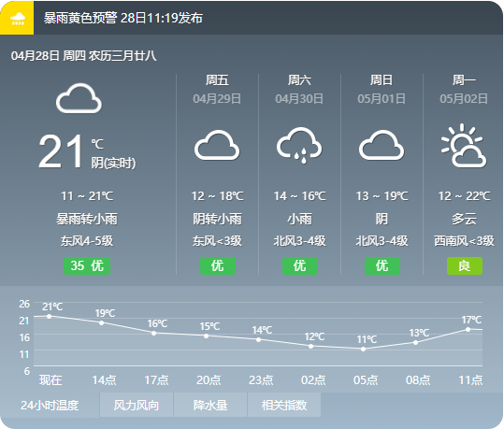Click Saturday's light rain icon
504x429 pixels.
tap(299, 145)
